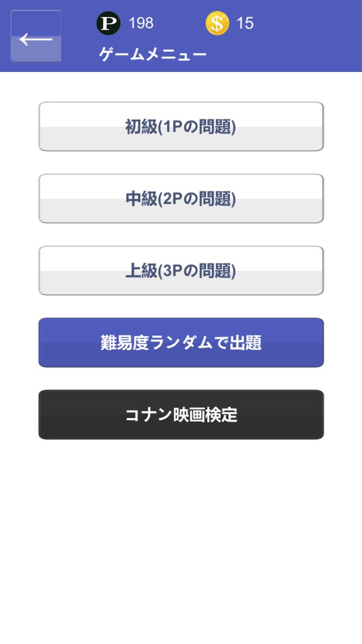Select the 15 coins counter

click(x=245, y=23)
